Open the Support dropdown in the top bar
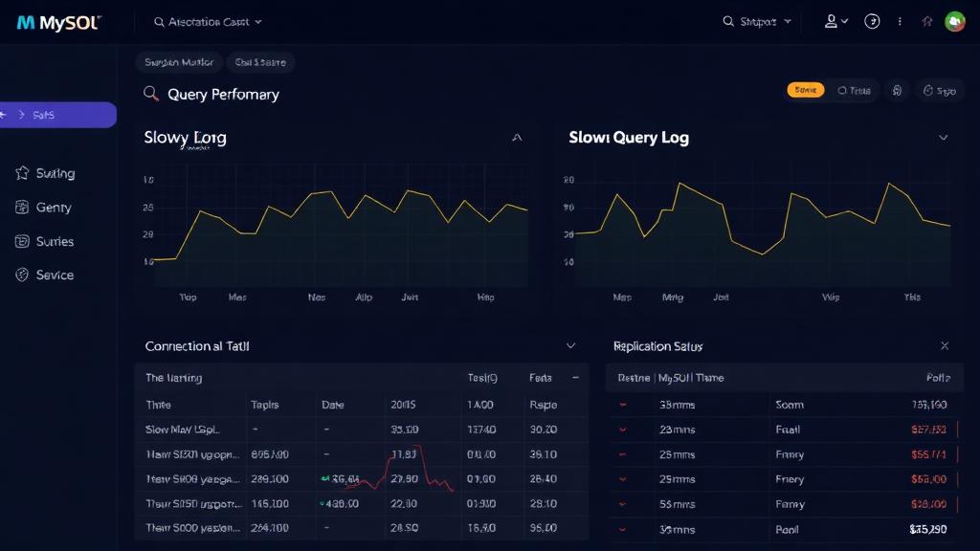This screenshot has height=551, width=980. (757, 20)
